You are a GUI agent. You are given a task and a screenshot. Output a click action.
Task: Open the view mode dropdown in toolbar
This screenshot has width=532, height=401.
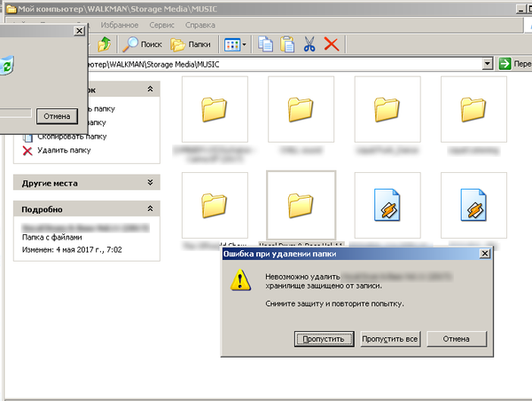coord(235,43)
